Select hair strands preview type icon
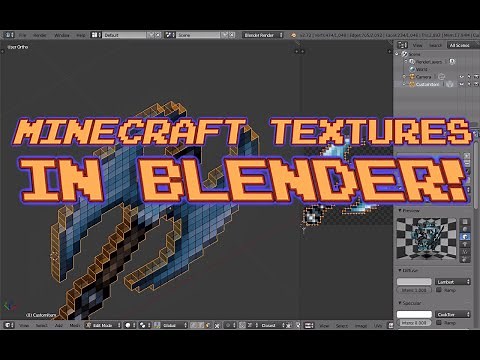The height and width of the screenshot is (360, 480). (465, 252)
